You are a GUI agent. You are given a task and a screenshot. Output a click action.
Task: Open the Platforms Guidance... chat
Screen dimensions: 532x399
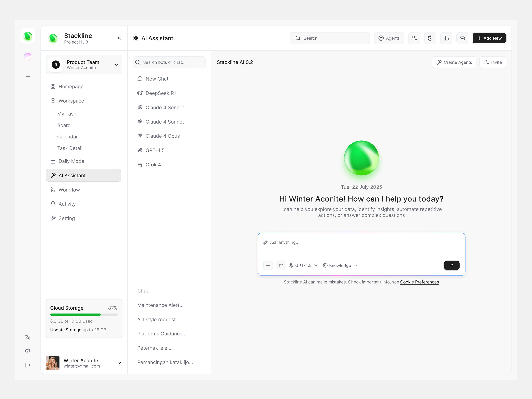click(x=162, y=334)
